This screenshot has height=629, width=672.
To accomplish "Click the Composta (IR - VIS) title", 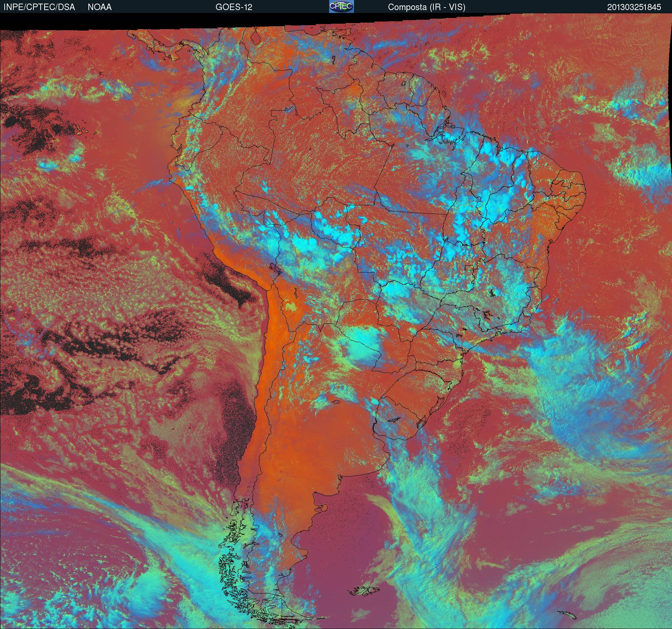I will click(x=427, y=7).
